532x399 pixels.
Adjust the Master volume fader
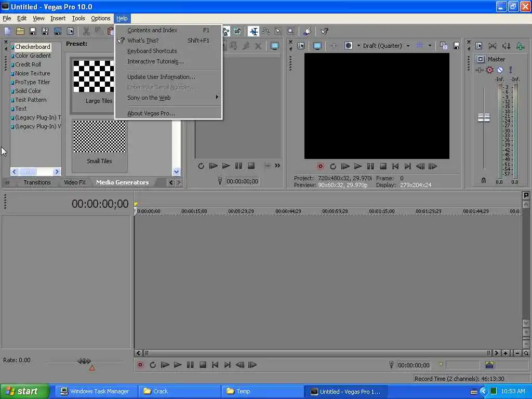click(484, 118)
